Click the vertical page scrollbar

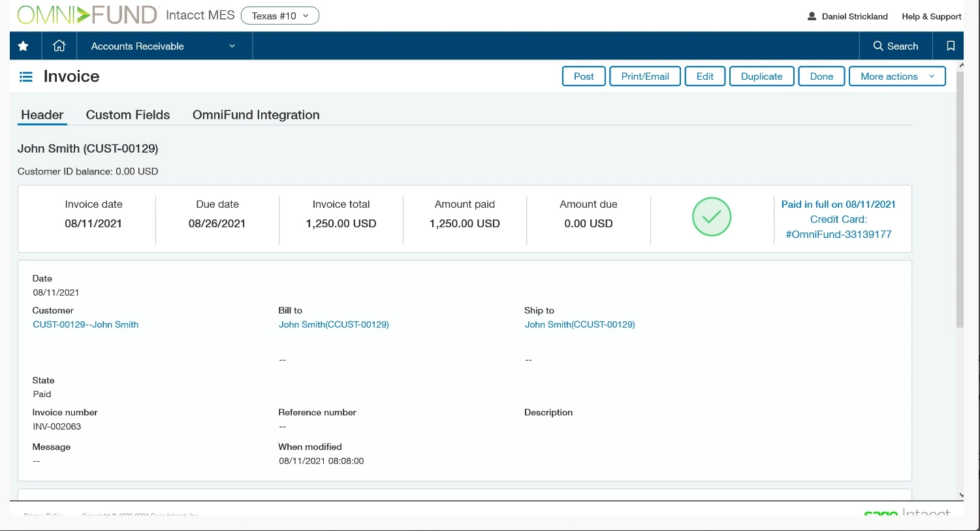coord(960,199)
